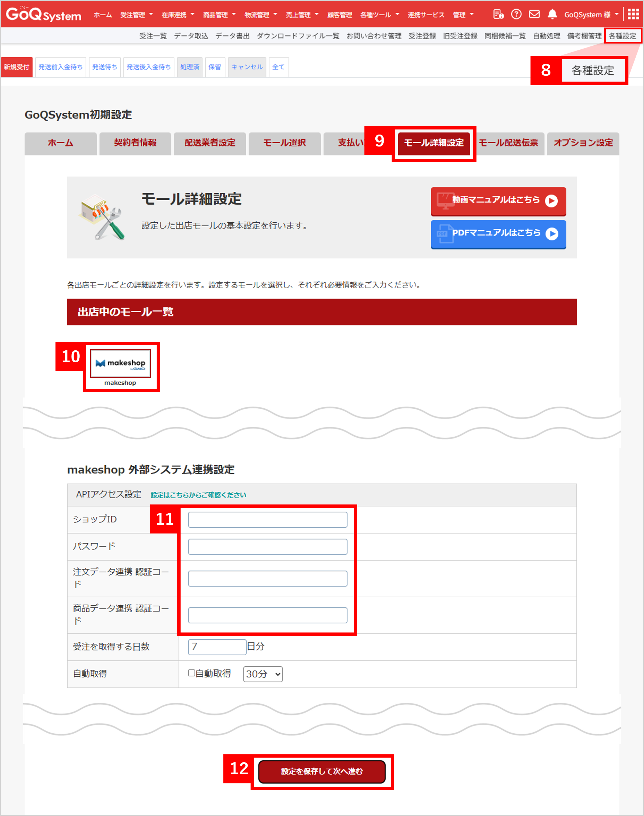
Task: Show notifications via the bell icon
Action: (552, 15)
